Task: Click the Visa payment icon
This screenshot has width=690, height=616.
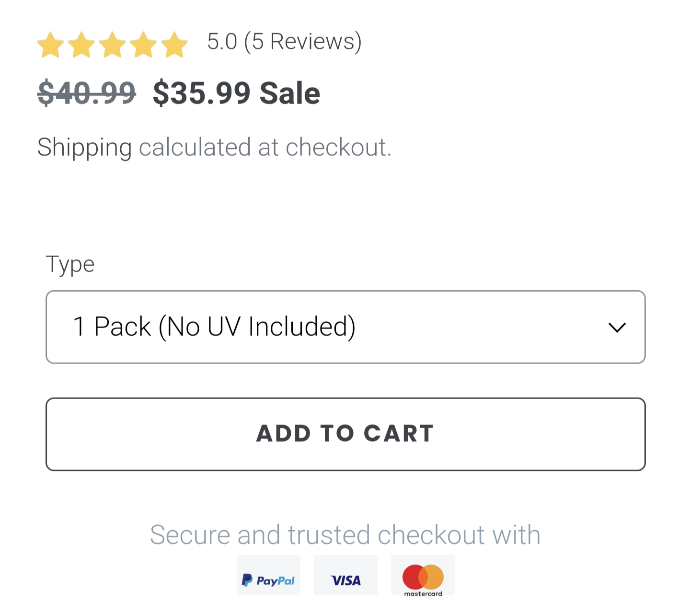Action: 345,575
